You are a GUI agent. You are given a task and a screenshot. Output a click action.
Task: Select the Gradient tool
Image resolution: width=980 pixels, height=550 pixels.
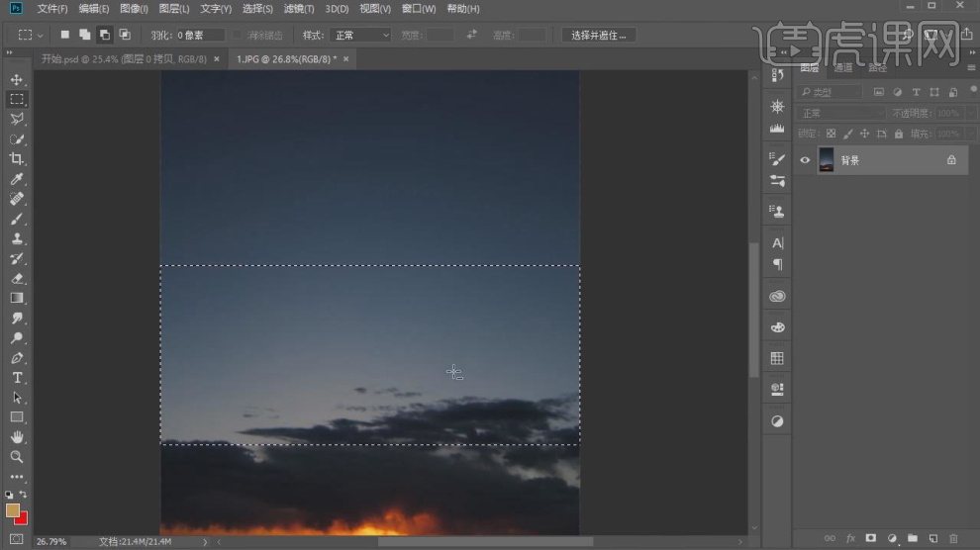[x=17, y=298]
